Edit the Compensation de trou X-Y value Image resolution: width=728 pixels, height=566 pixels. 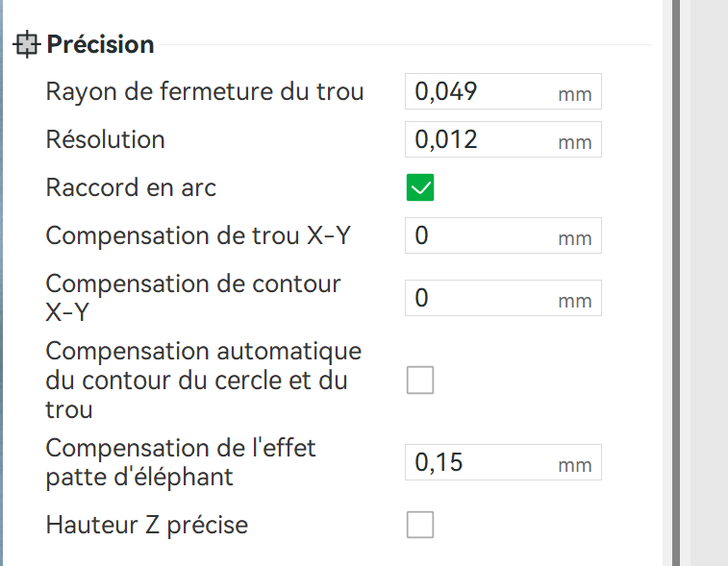pyautogui.click(x=503, y=235)
